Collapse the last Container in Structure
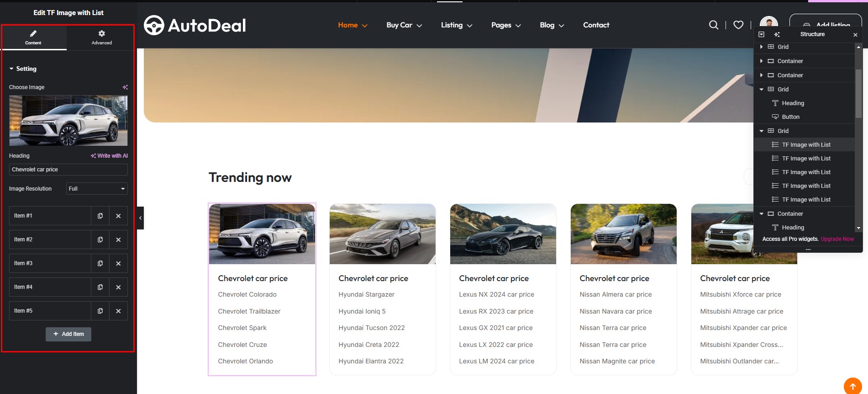The image size is (868, 394). point(761,213)
